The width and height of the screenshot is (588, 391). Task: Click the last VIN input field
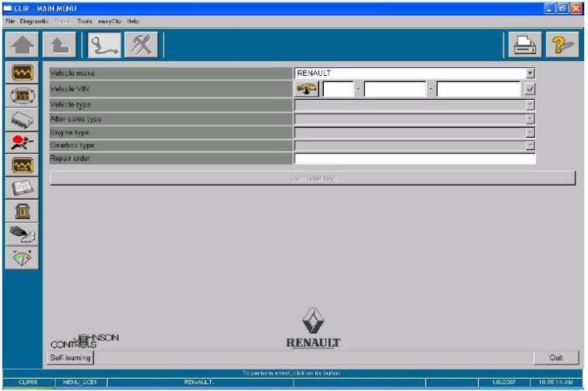[x=479, y=89]
